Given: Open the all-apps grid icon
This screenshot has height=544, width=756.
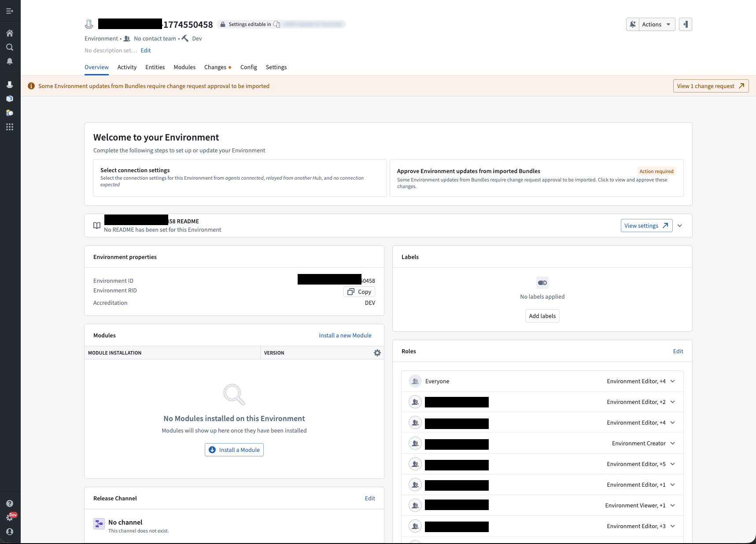Looking at the screenshot, I should coord(10,127).
